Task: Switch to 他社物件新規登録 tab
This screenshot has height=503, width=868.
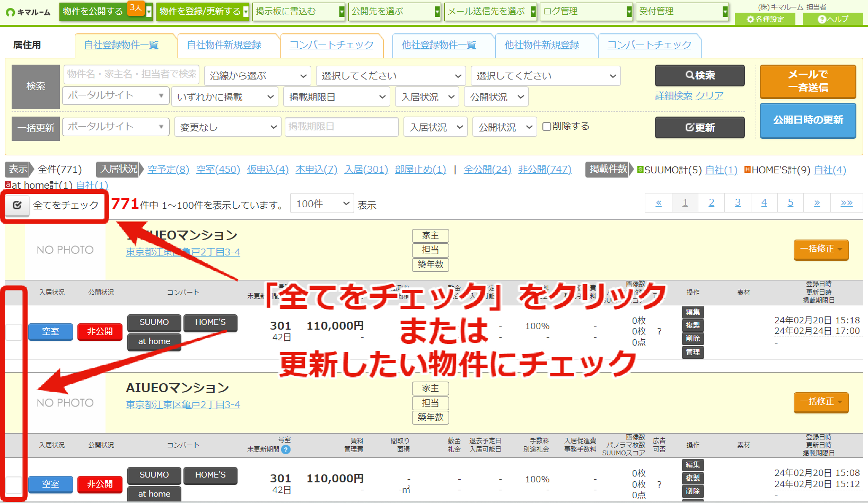Action: tap(542, 45)
